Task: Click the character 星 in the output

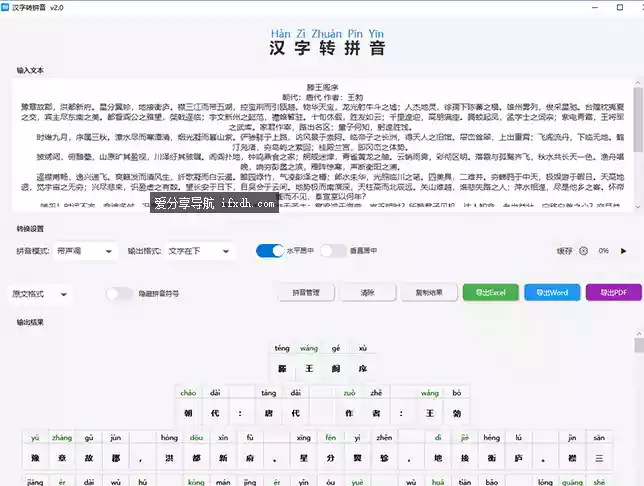Action: coord(304,458)
